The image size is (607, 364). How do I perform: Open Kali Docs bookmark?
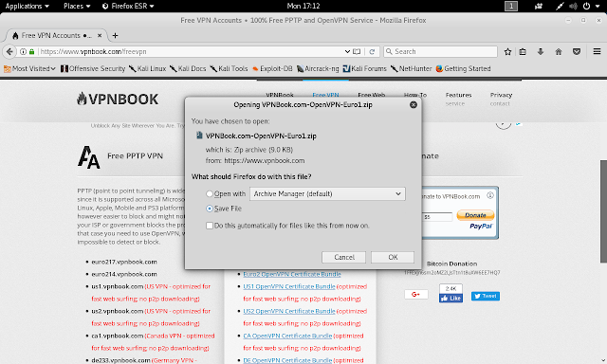188,68
